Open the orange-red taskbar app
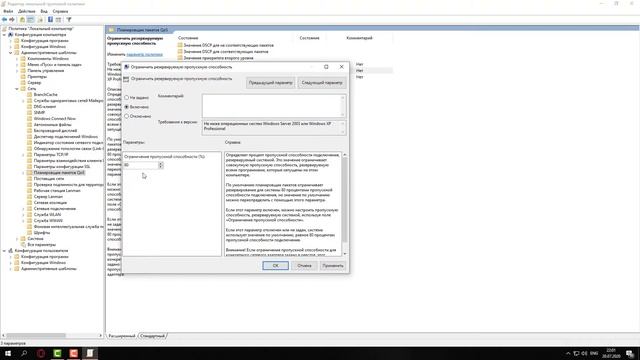 pos(73,353)
